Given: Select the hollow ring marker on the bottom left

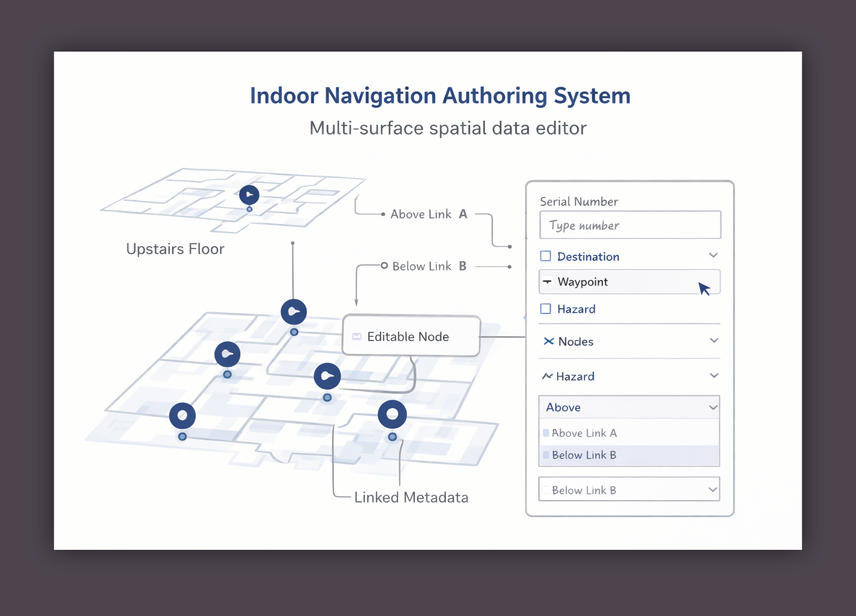Looking at the screenshot, I should 182,415.
